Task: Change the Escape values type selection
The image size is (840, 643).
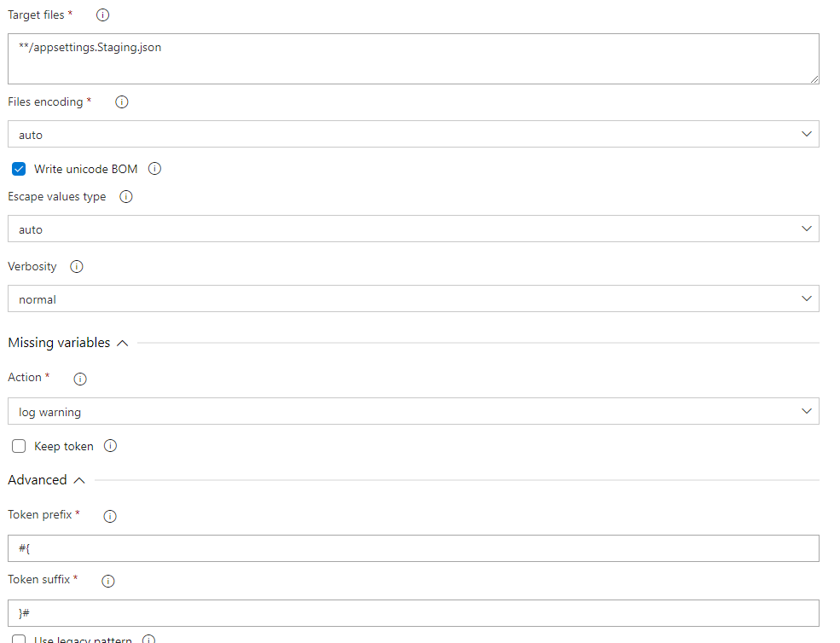Action: tap(807, 229)
